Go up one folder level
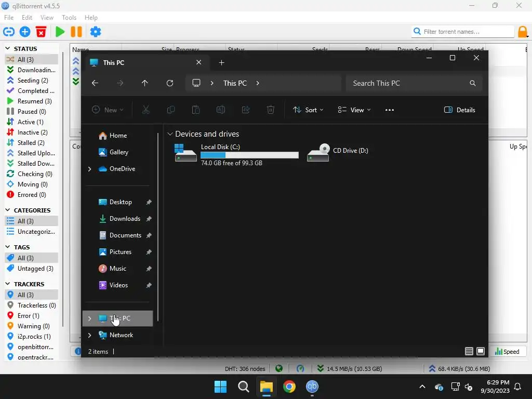 [145, 83]
